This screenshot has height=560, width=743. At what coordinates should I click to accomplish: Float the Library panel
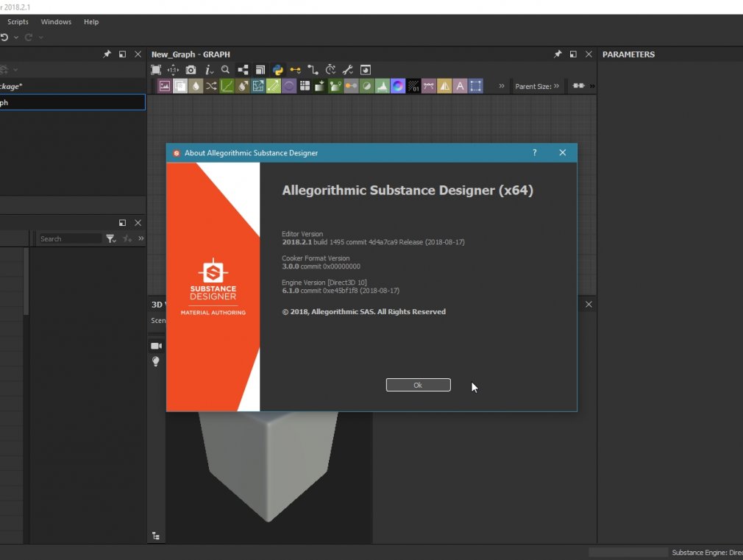(122, 222)
